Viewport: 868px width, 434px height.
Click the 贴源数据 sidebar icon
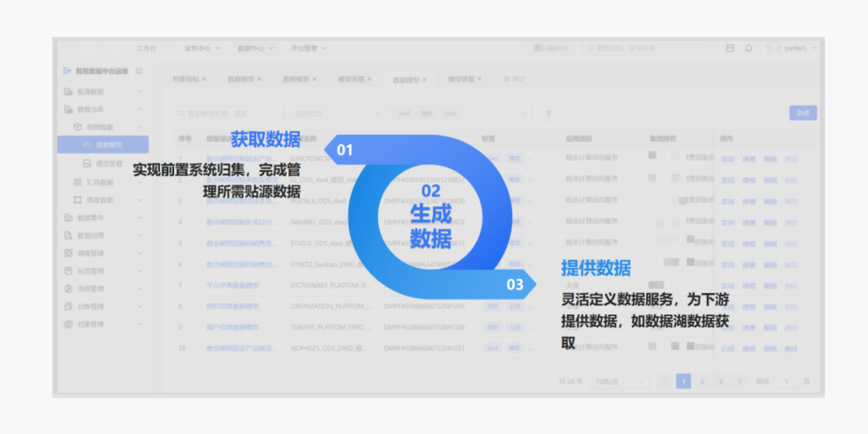pos(68,92)
